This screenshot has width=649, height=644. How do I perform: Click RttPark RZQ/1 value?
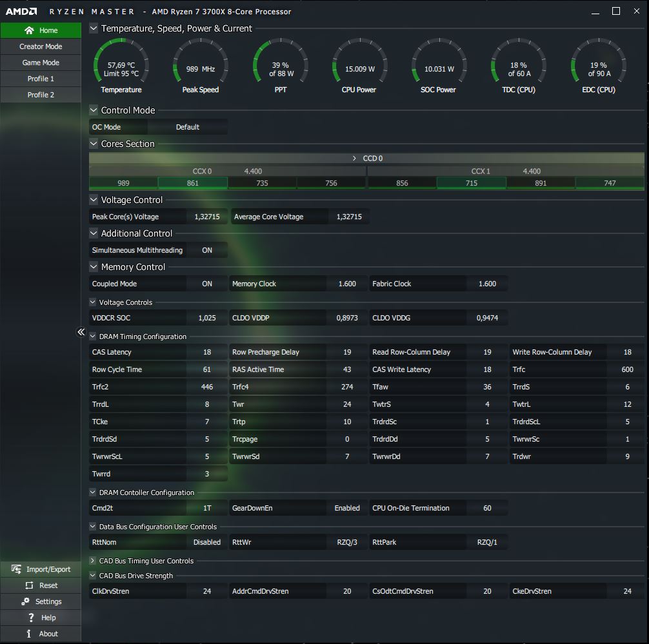pyautogui.click(x=487, y=542)
